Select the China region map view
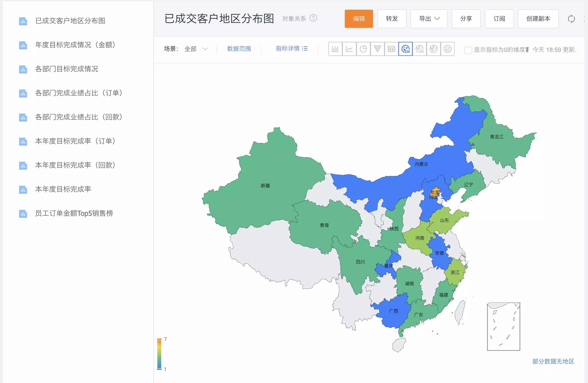The width and height of the screenshot is (588, 383). [x=405, y=49]
